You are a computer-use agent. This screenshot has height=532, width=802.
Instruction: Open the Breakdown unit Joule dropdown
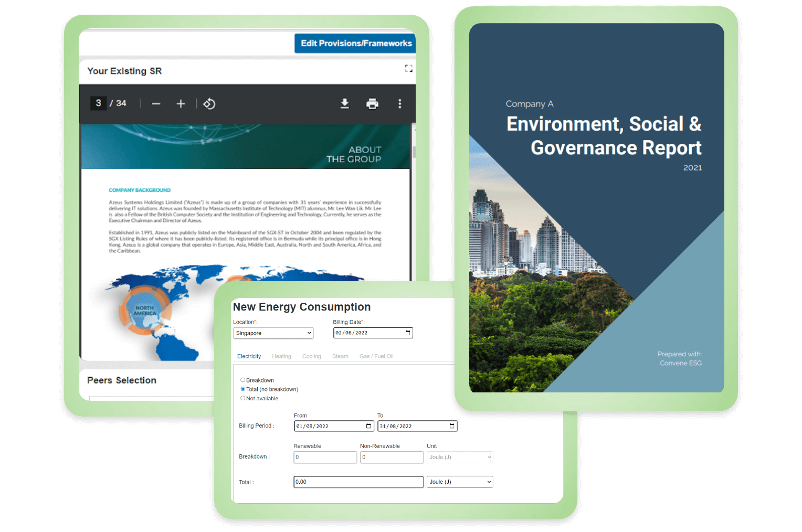[460, 457]
